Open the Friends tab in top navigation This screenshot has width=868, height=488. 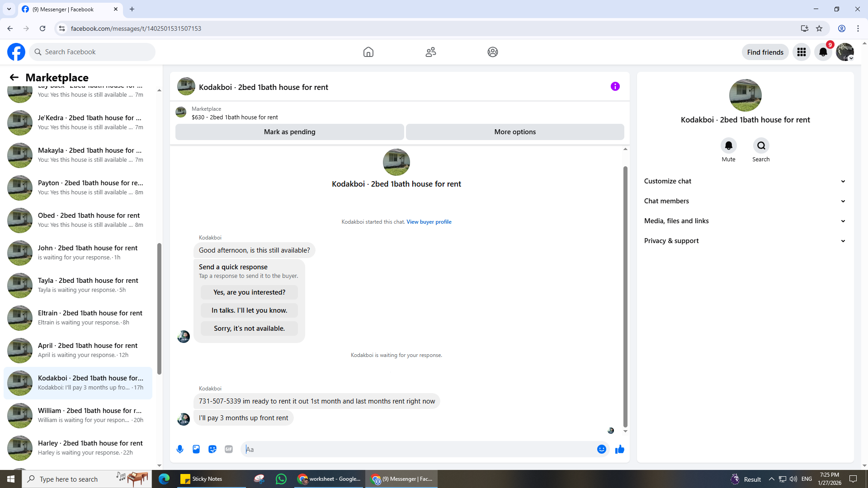[430, 52]
